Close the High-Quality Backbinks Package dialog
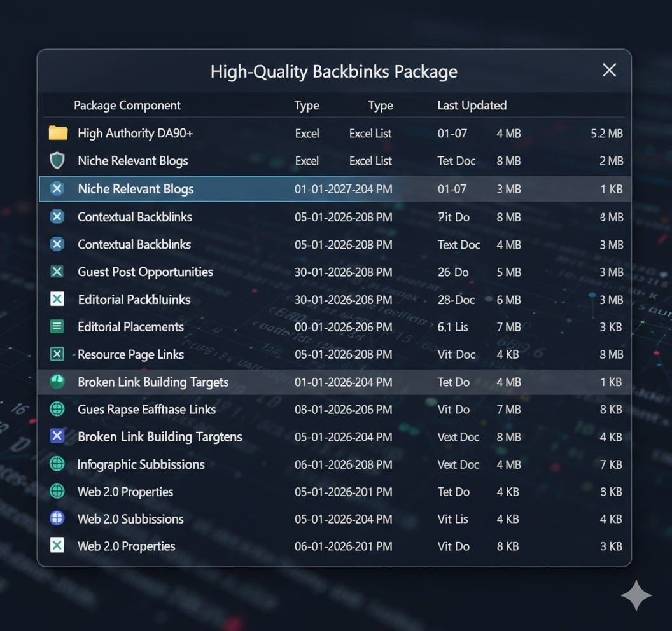Screen dimensions: 672x631 (x=609, y=71)
